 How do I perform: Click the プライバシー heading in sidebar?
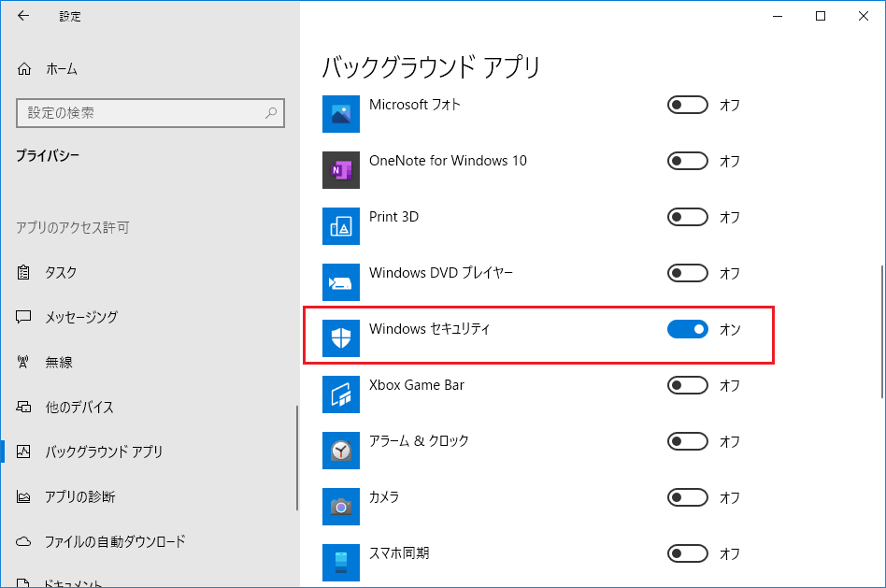tap(48, 155)
